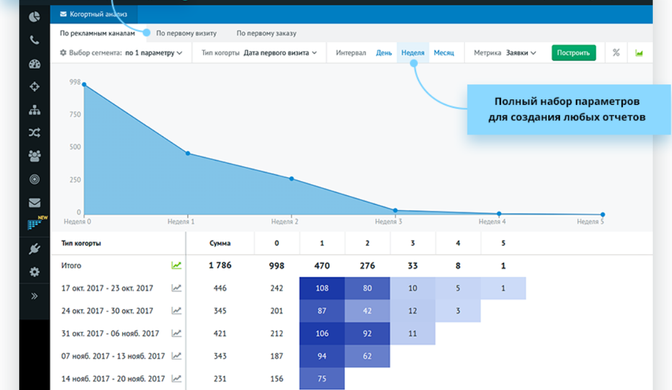Switch to По первому заказу tab
Image resolution: width=672 pixels, height=390 pixels.
click(266, 33)
